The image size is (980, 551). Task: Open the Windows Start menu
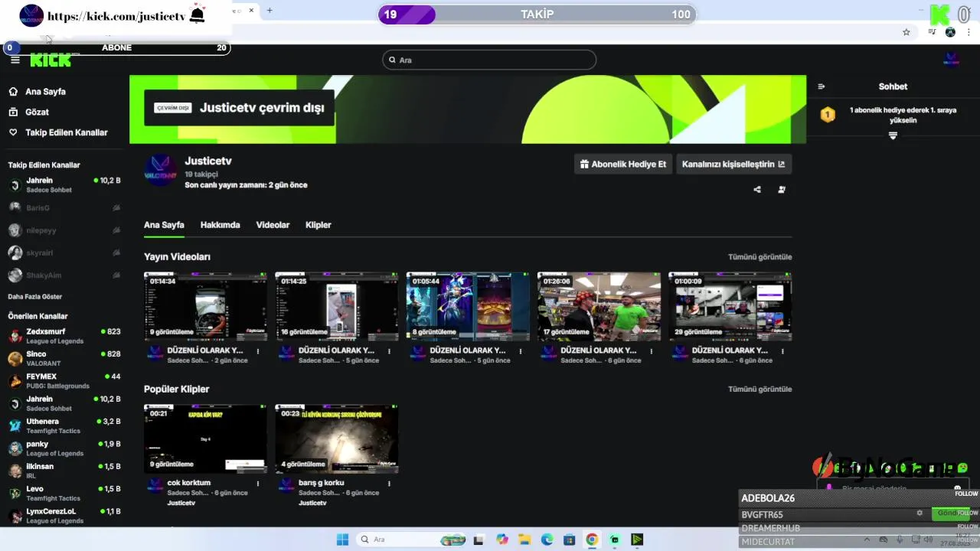(342, 540)
